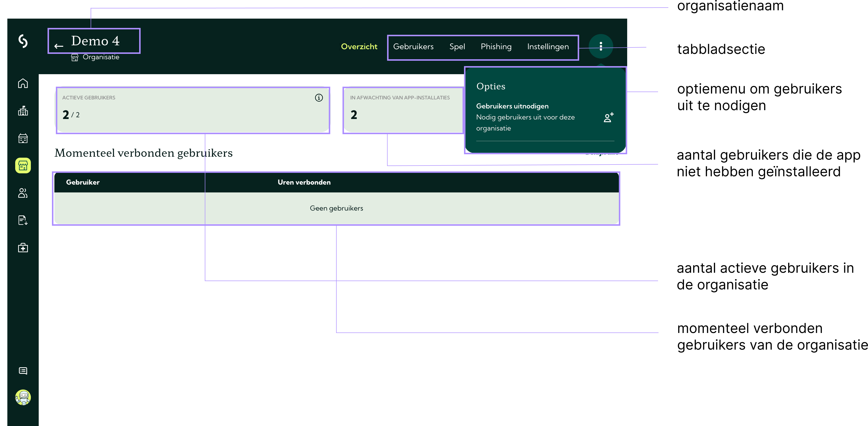This screenshot has height=426, width=868.
Task: Switch to the Overzicht tab
Action: (x=359, y=47)
